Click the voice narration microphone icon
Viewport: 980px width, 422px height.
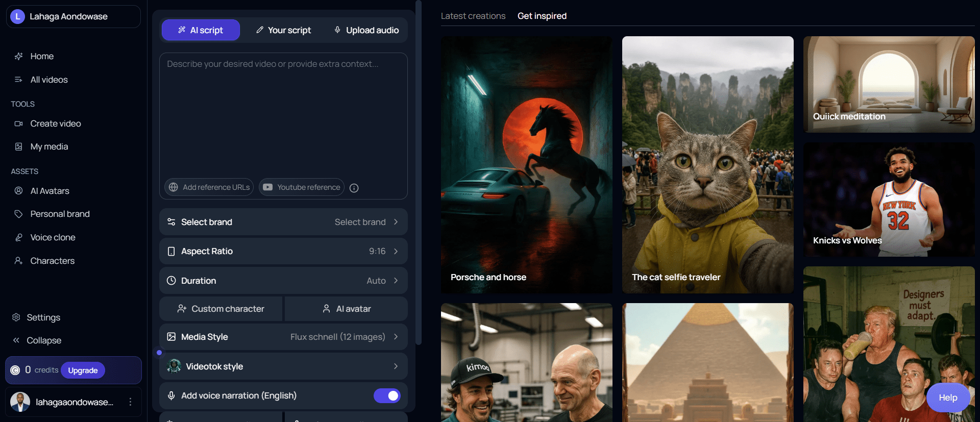(171, 395)
